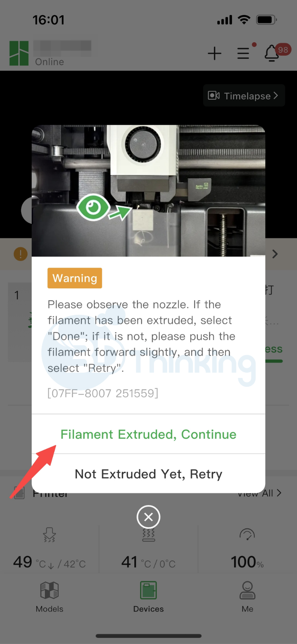The image size is (297, 644).
Task: Open the notifications bell with 98 badge
Action: [x=272, y=53]
